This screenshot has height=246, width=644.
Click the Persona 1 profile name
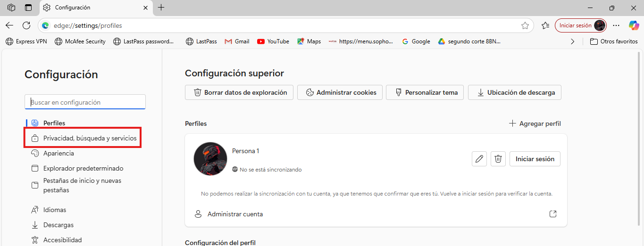coord(245,151)
